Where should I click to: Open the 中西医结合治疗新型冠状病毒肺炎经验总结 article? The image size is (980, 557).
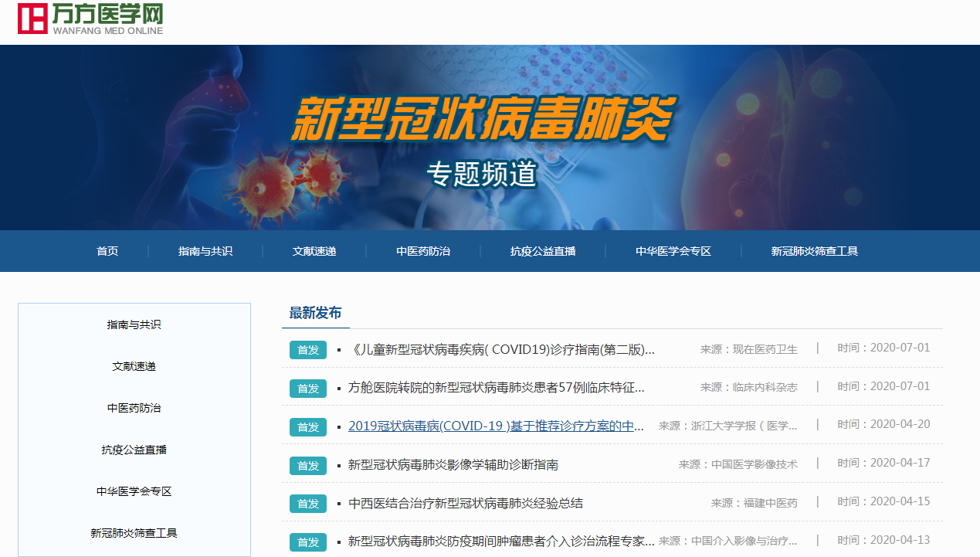[x=466, y=504]
